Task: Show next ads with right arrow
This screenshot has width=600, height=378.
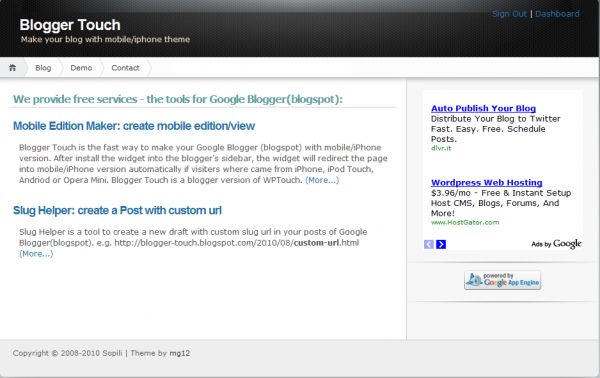Action: 441,244
